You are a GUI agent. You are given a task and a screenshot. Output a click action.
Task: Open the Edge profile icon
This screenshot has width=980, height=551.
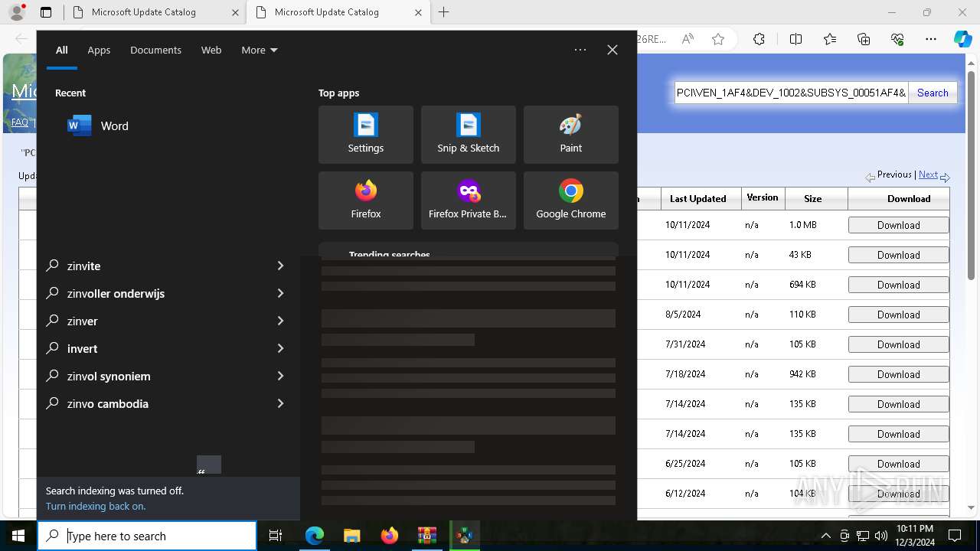[x=17, y=12]
